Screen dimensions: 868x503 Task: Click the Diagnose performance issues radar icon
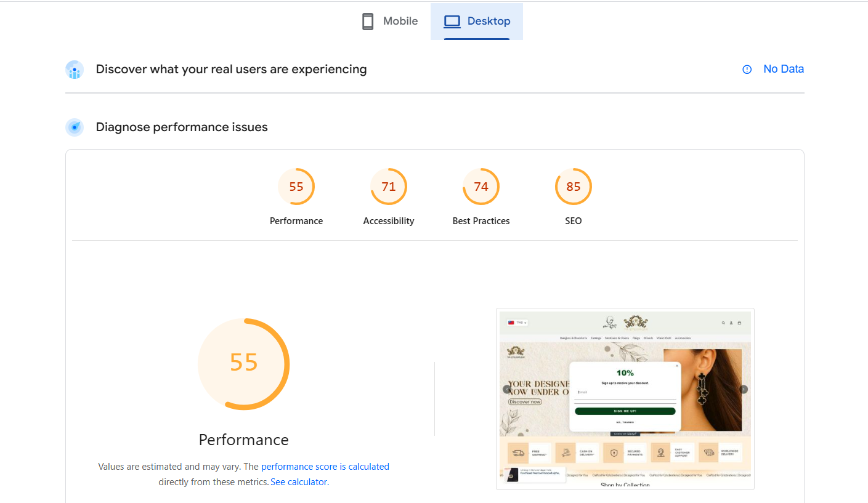tap(75, 127)
